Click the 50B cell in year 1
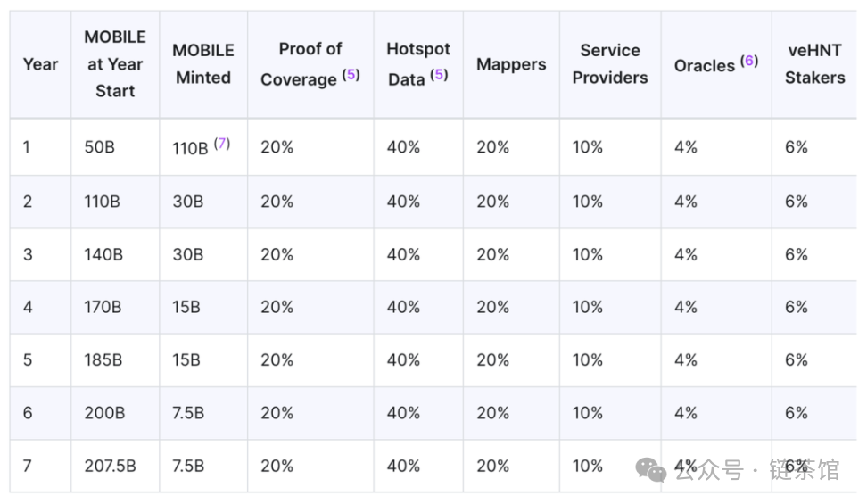867x504 pixels. coord(99,147)
